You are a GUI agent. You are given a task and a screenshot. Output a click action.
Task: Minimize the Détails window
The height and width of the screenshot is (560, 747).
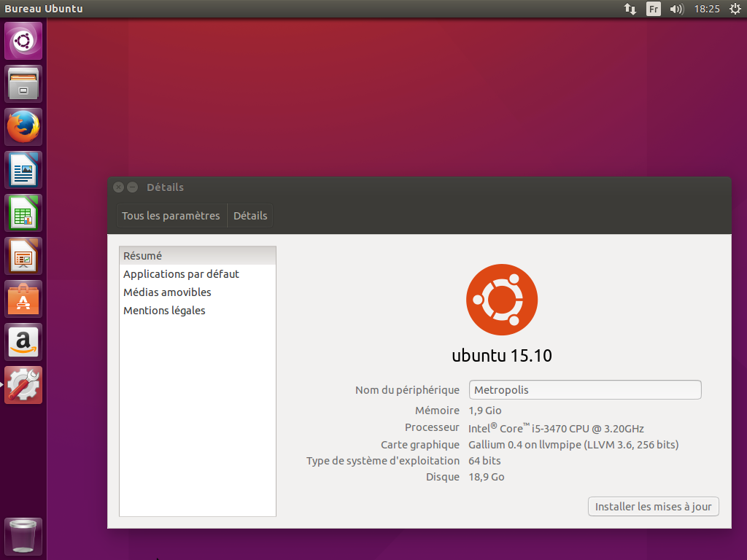[x=133, y=187]
